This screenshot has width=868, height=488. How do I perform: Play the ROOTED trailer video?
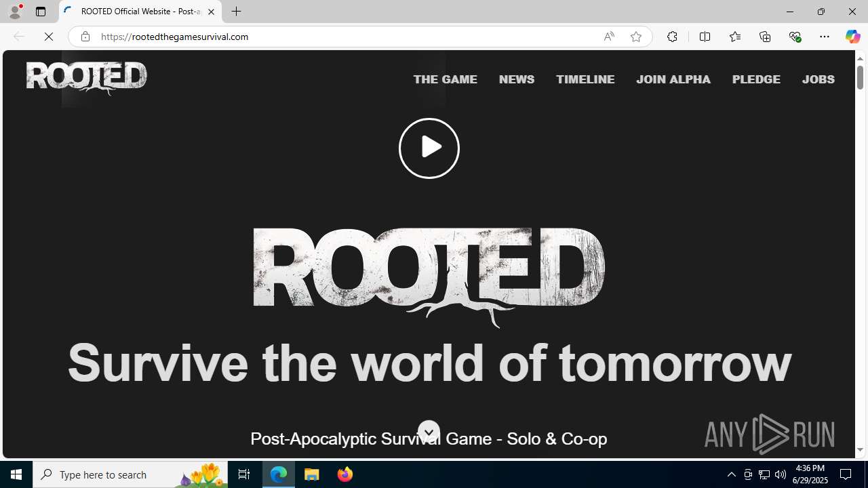(429, 148)
